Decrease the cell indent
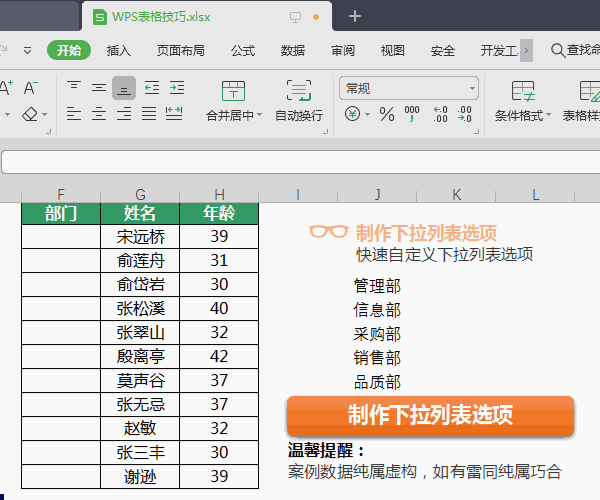Image resolution: width=600 pixels, height=500 pixels. coord(152,88)
